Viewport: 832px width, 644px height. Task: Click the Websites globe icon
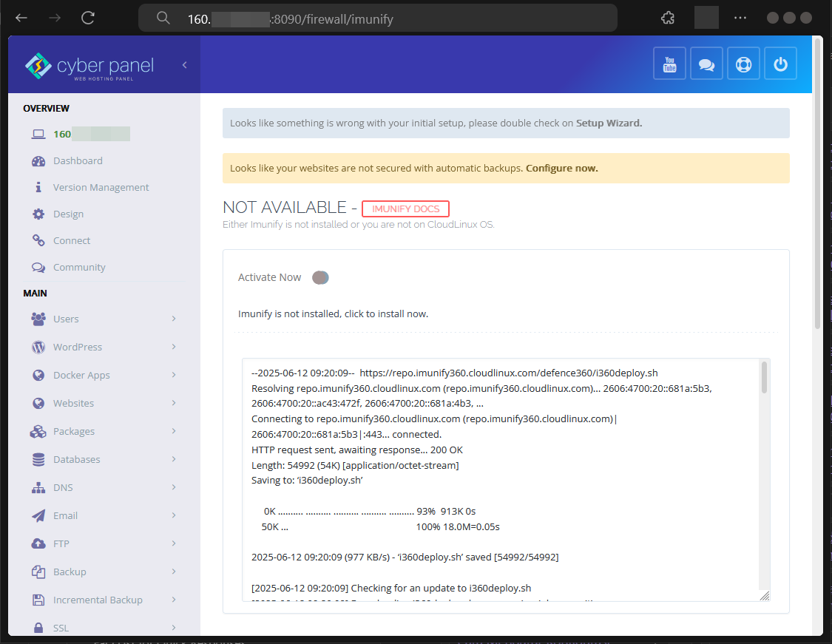coord(38,403)
